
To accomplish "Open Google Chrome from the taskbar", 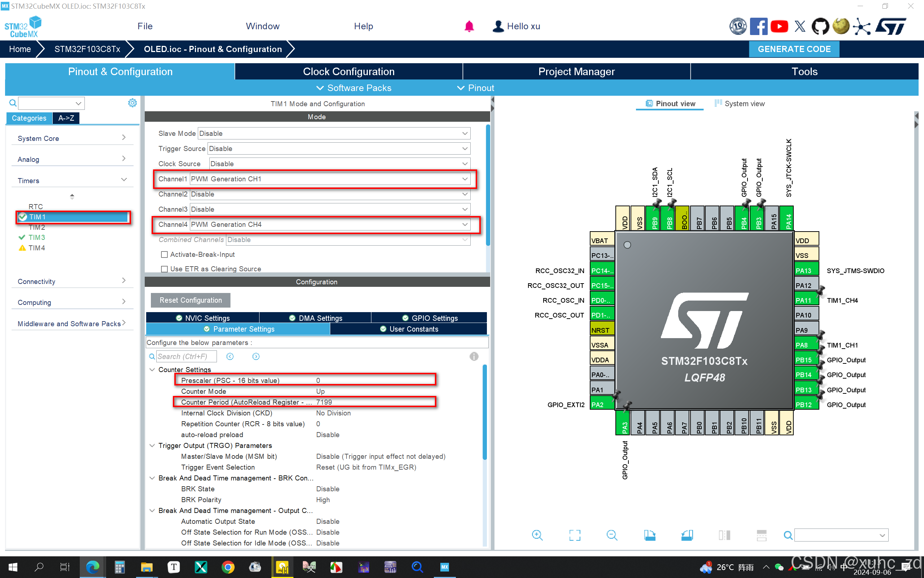I will tap(228, 567).
